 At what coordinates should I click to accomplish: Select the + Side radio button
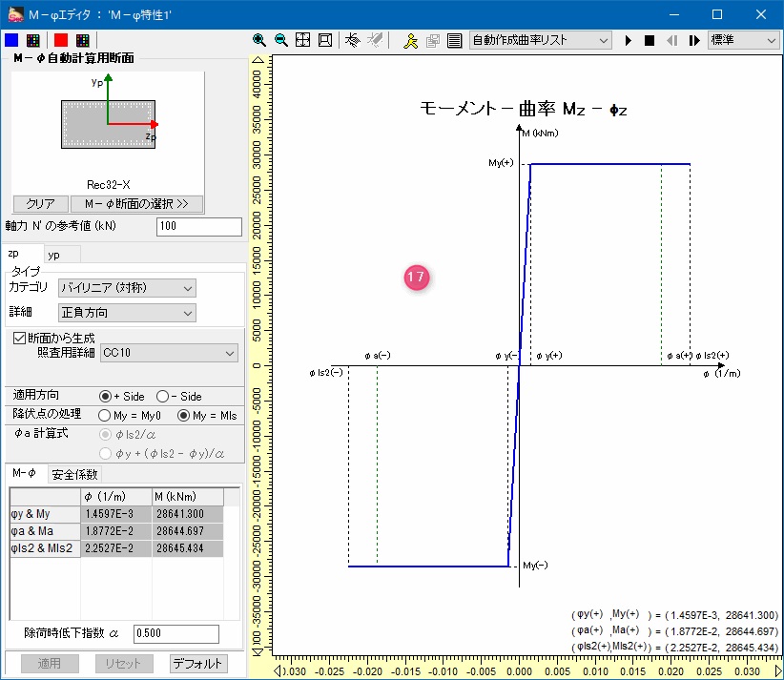(x=105, y=397)
